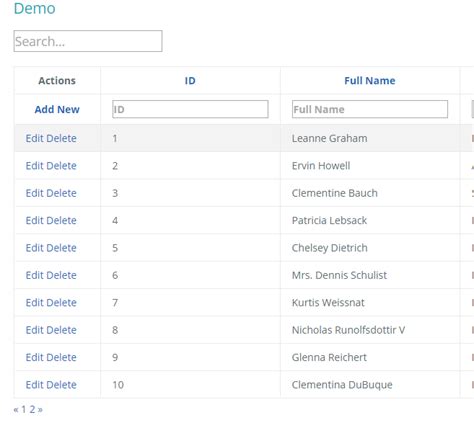This screenshot has width=474, height=428.
Task: Click ID cell of Glenna Reichert row
Action: tap(190, 357)
